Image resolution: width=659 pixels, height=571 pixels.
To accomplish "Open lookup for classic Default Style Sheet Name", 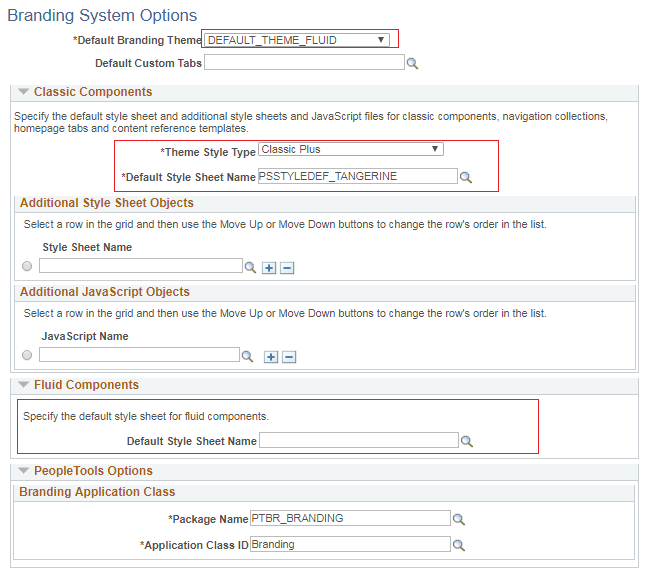I will 465,177.
